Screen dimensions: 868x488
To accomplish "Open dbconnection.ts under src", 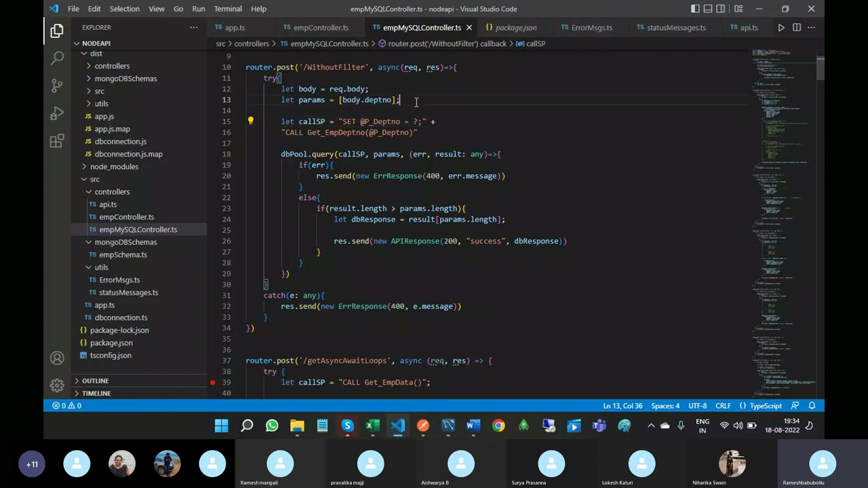I will coord(121,317).
